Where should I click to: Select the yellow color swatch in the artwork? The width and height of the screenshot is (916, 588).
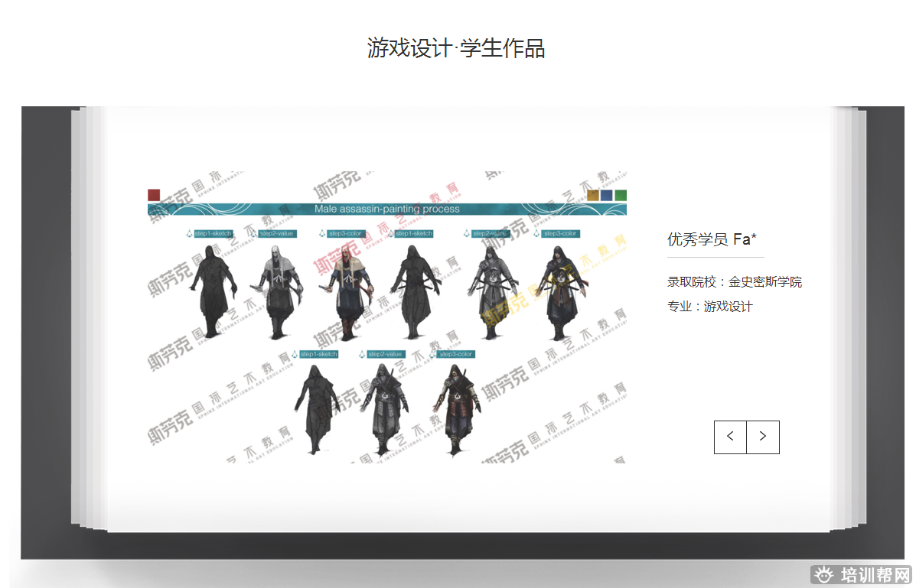point(593,195)
